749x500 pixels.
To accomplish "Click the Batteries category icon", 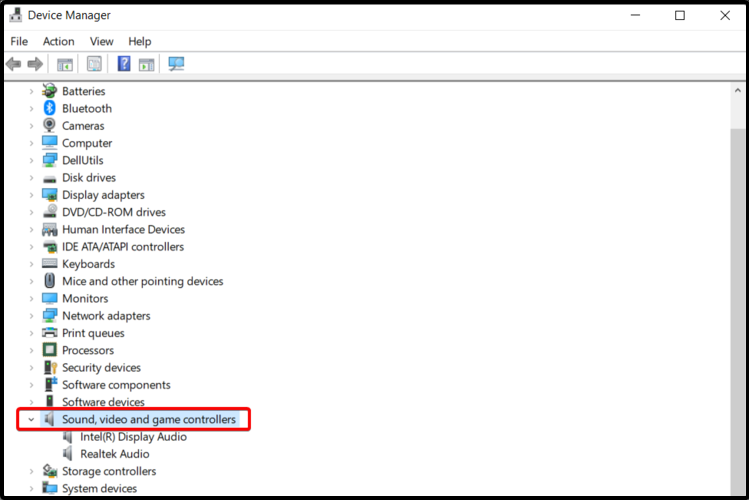I will coord(49,91).
